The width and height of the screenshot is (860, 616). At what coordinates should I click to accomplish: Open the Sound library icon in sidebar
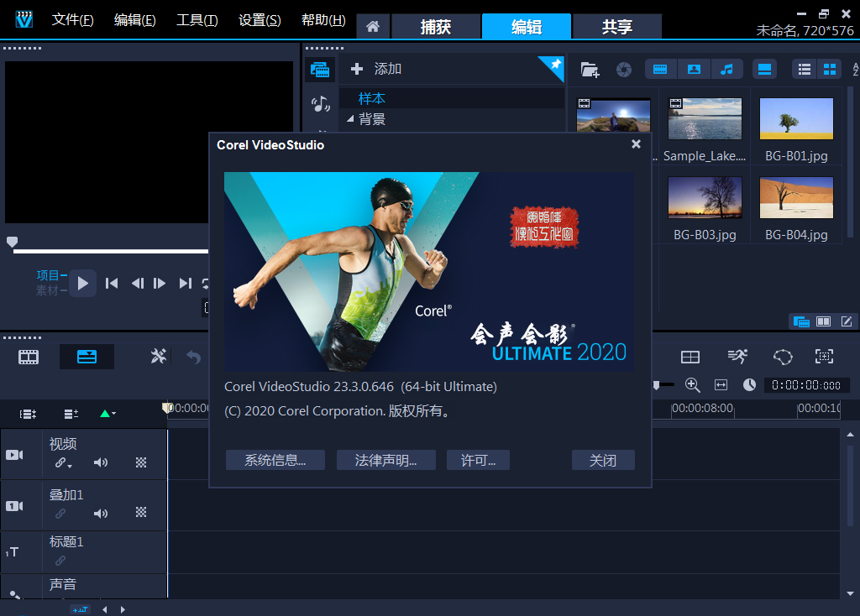click(320, 103)
